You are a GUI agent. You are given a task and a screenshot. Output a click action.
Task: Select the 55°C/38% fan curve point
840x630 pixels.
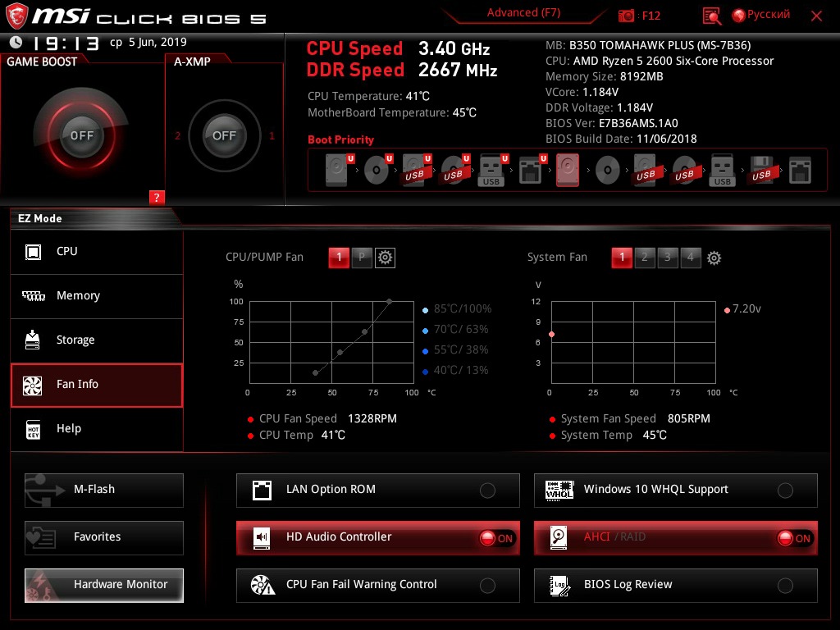click(x=340, y=353)
